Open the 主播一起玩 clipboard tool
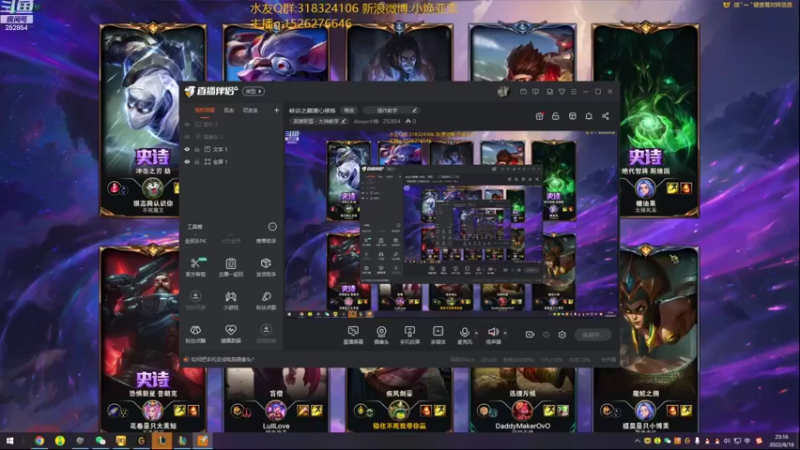Viewport: 800px width, 450px height. [231, 267]
